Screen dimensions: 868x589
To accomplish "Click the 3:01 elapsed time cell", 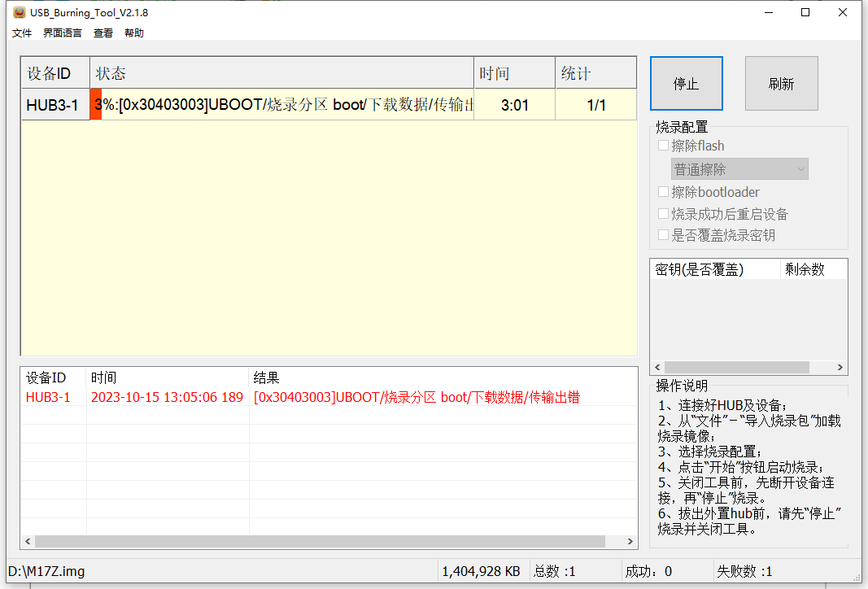I will tap(514, 105).
